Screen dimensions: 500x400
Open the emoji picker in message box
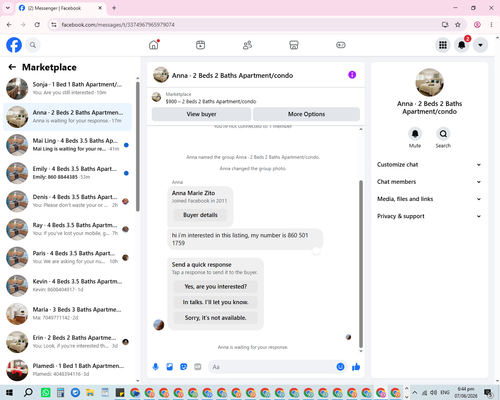340,367
